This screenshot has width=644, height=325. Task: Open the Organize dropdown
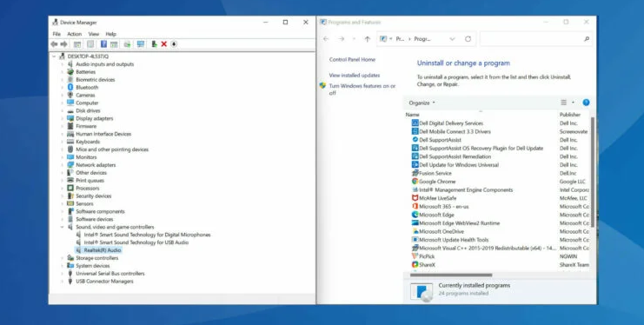pyautogui.click(x=422, y=103)
